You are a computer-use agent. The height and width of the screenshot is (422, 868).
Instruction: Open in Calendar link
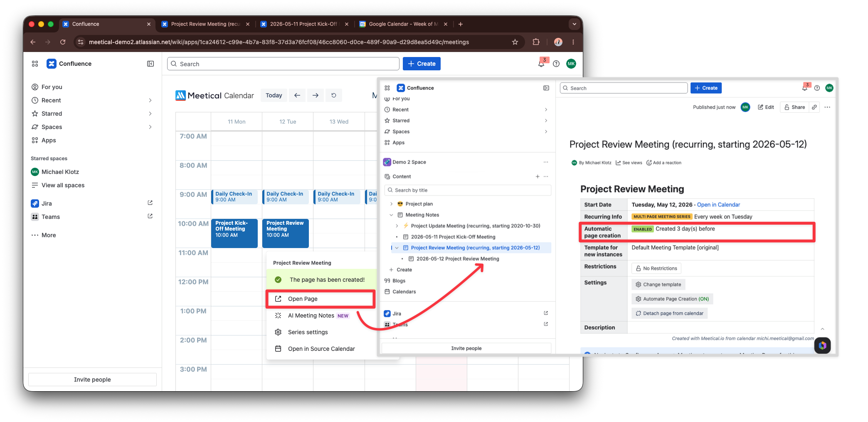718,205
